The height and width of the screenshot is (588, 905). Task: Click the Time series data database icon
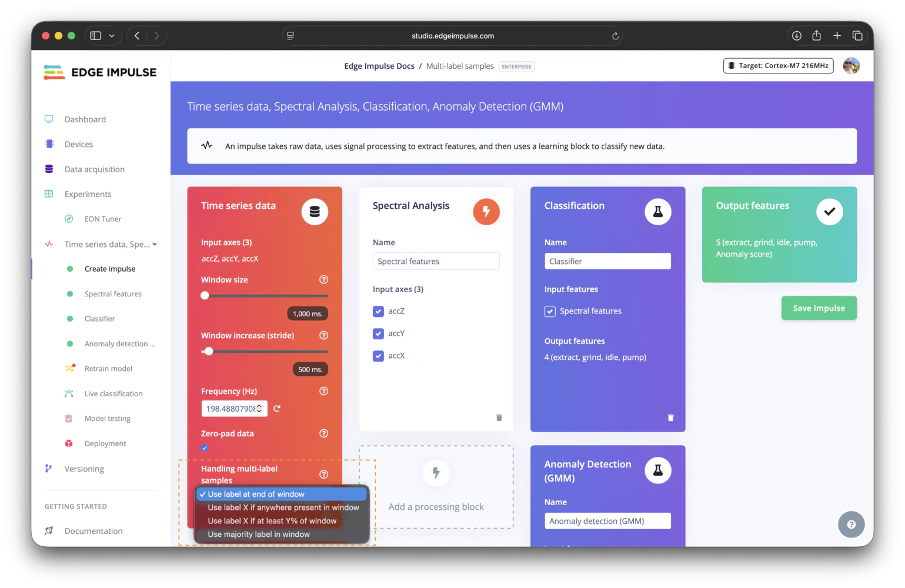(315, 212)
